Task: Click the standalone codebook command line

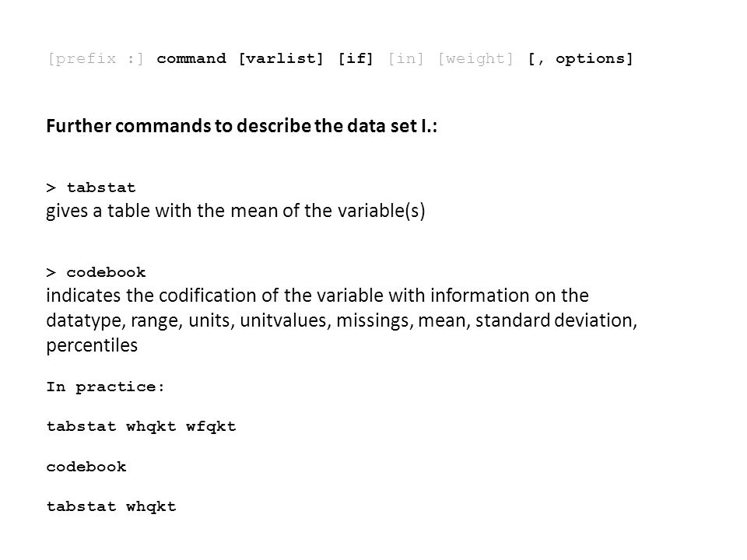Action: pos(86,467)
